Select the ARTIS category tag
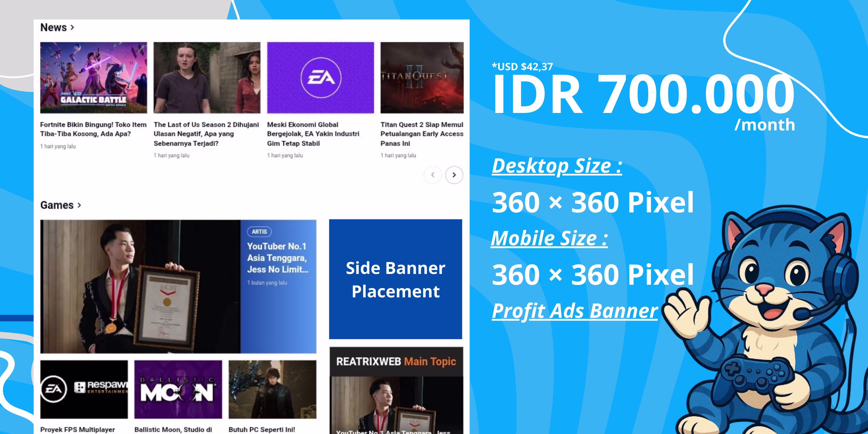868x434 pixels. [259, 231]
